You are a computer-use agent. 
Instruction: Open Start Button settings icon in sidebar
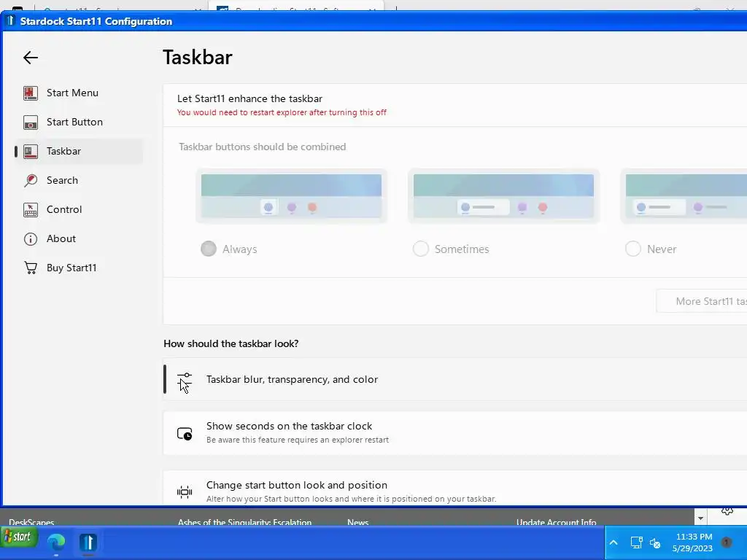(x=31, y=122)
